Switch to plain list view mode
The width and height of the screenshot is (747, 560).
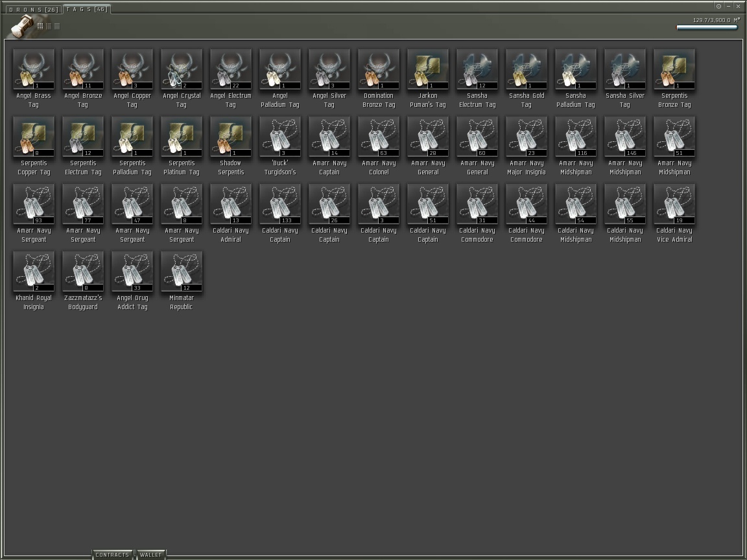pyautogui.click(x=57, y=26)
